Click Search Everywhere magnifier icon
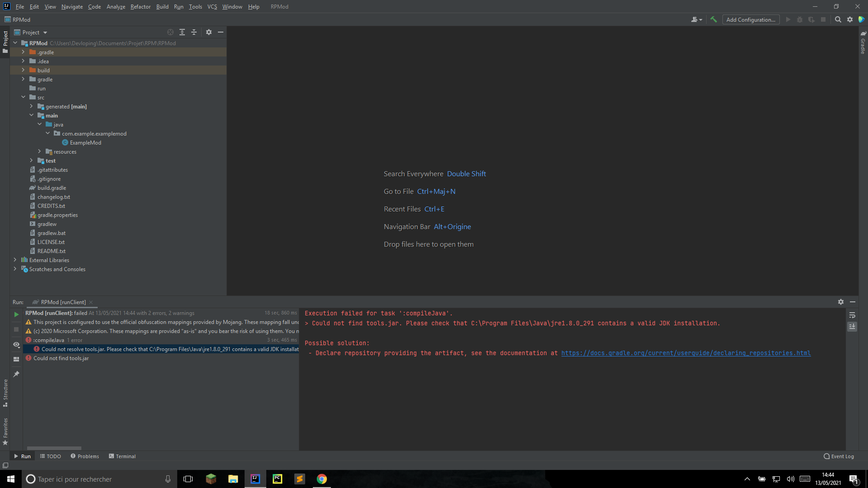The height and width of the screenshot is (488, 868). [x=838, y=19]
